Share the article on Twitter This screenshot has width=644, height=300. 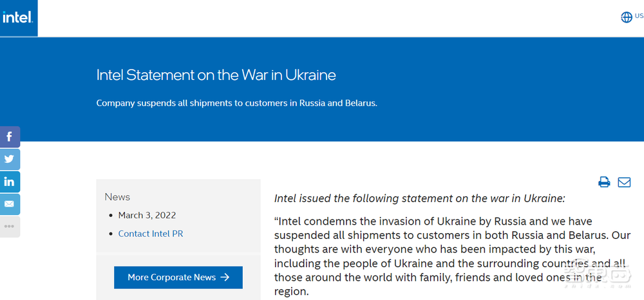click(9, 159)
